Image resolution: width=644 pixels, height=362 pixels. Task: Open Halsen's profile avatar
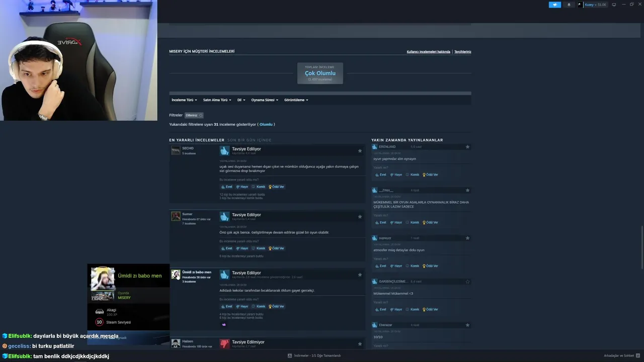176,343
